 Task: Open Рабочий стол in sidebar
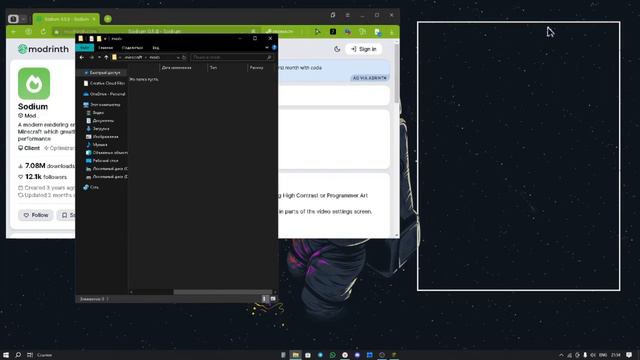tap(102, 161)
